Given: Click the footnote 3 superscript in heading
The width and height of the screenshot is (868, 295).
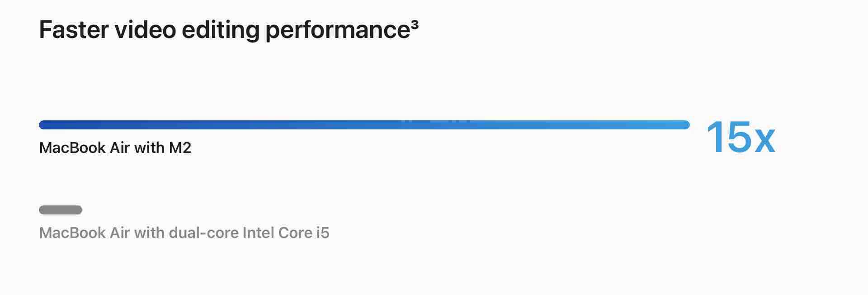Looking at the screenshot, I should pos(415,24).
